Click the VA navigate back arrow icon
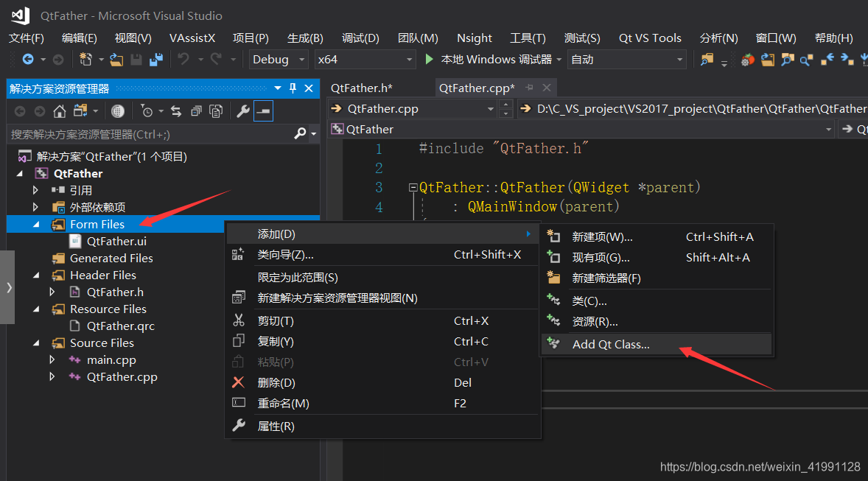This screenshot has height=481, width=868. 827,60
